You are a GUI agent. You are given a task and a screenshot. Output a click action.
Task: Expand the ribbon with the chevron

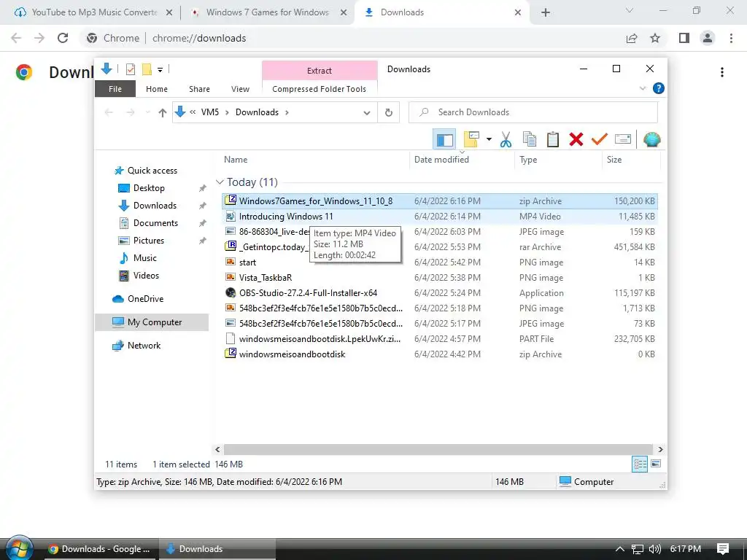click(x=642, y=88)
